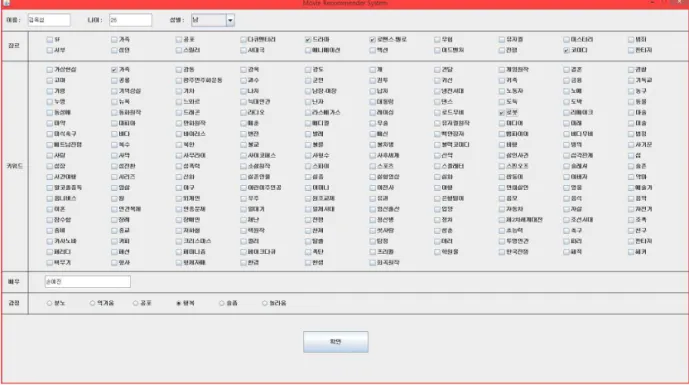Check the 냉전시대 keyword checkbox

[437, 91]
